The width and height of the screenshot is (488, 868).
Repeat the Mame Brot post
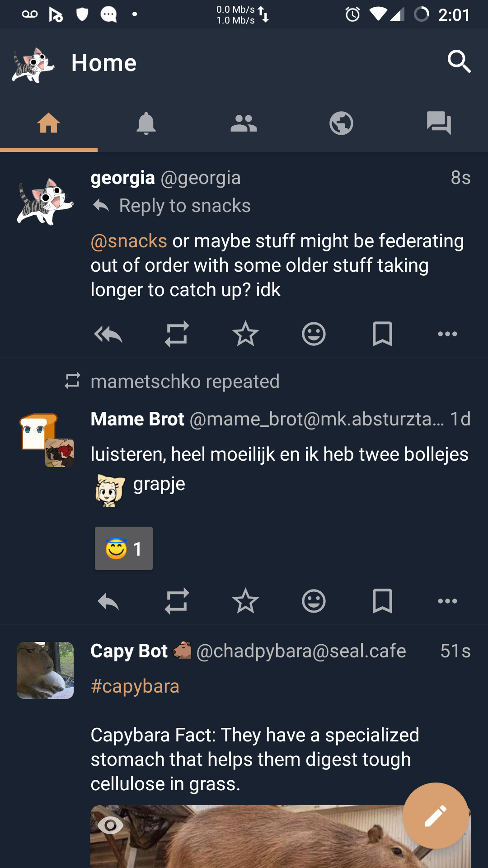pyautogui.click(x=177, y=601)
